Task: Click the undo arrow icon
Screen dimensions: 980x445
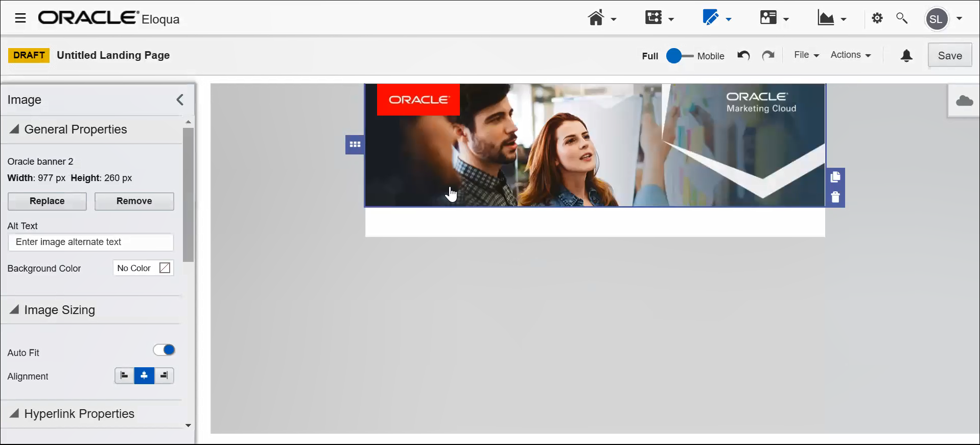Action: coord(743,55)
